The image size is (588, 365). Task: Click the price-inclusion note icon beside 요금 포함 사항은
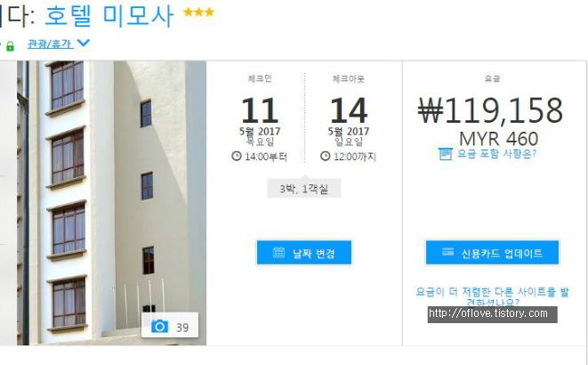point(445,154)
